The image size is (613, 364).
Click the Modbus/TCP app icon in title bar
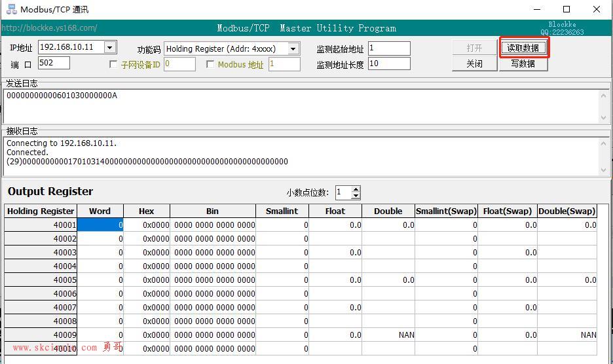(x=12, y=9)
